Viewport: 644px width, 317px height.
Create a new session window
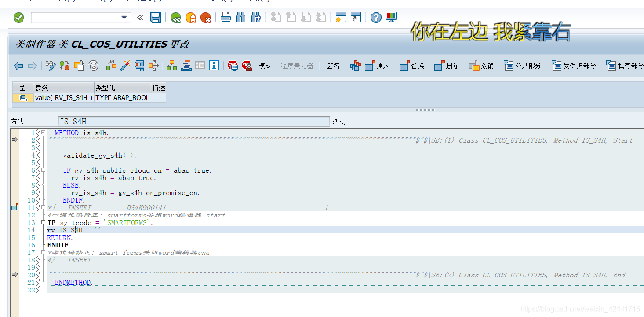point(341,18)
